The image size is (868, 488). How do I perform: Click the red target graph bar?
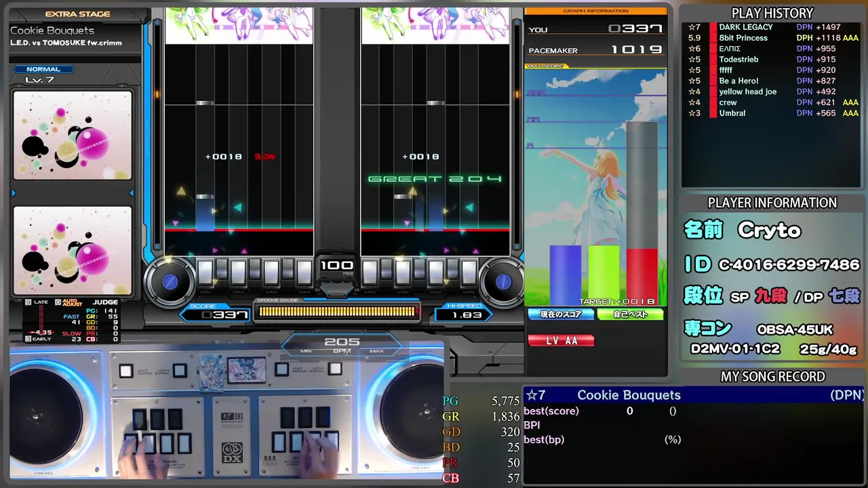[642, 277]
